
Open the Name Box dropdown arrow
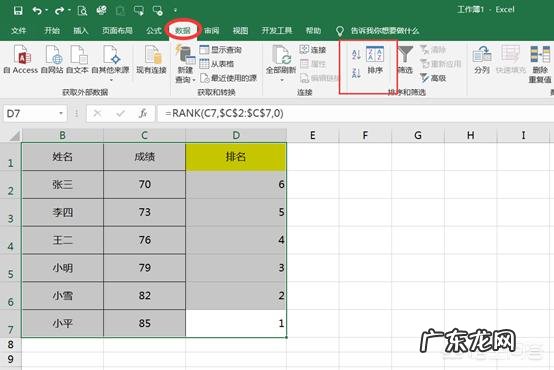click(61, 113)
